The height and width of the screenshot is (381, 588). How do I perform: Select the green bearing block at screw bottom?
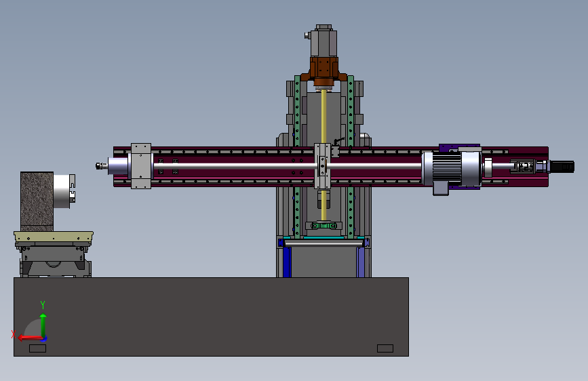coord(324,225)
